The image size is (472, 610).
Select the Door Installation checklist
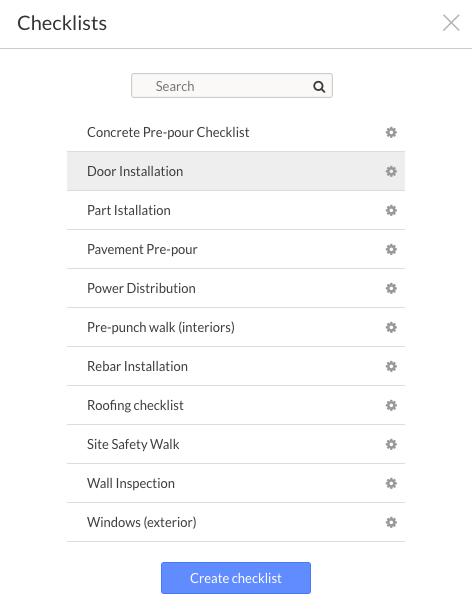tap(236, 171)
